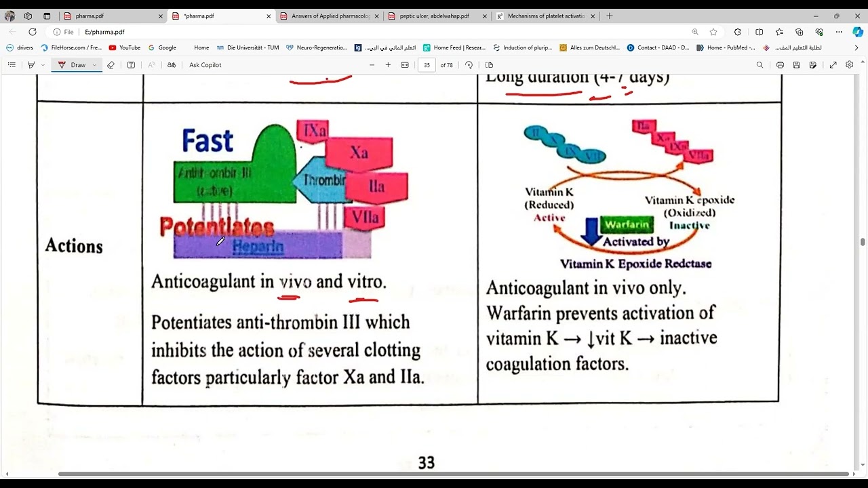This screenshot has height=488, width=868.
Task: Click the vertical scrollbar thumb
Action: (x=863, y=242)
